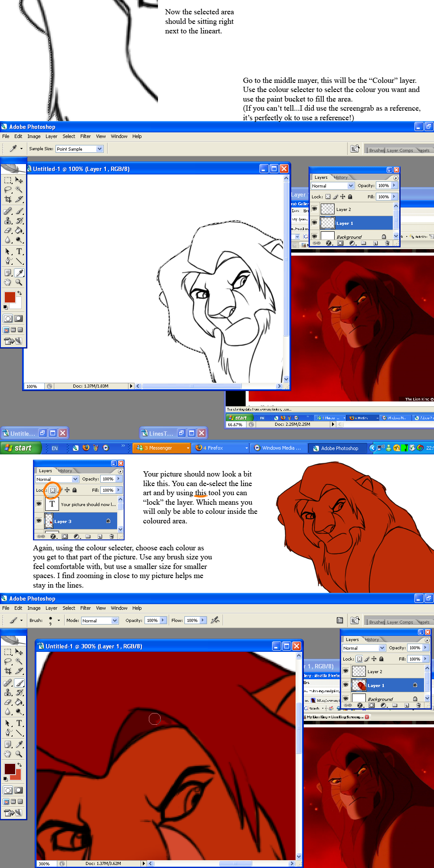
Task: Pick the Hand tool in the upper toolbox
Action: tap(8, 282)
